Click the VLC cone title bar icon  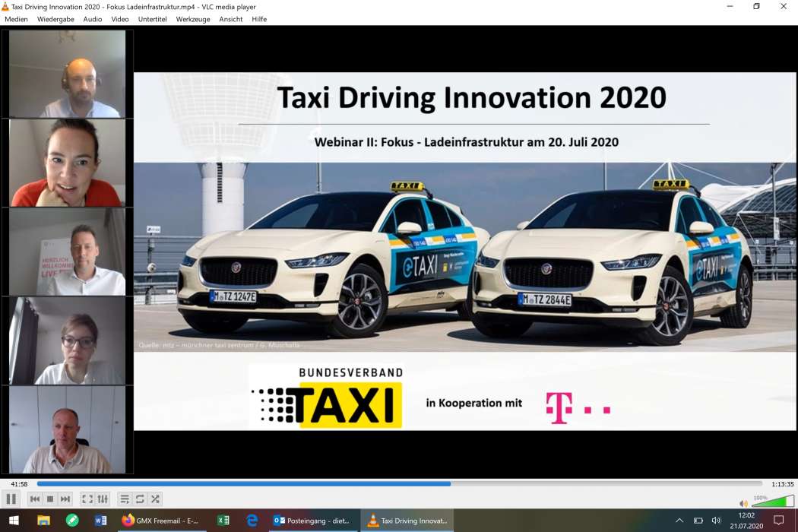[x=5, y=7]
